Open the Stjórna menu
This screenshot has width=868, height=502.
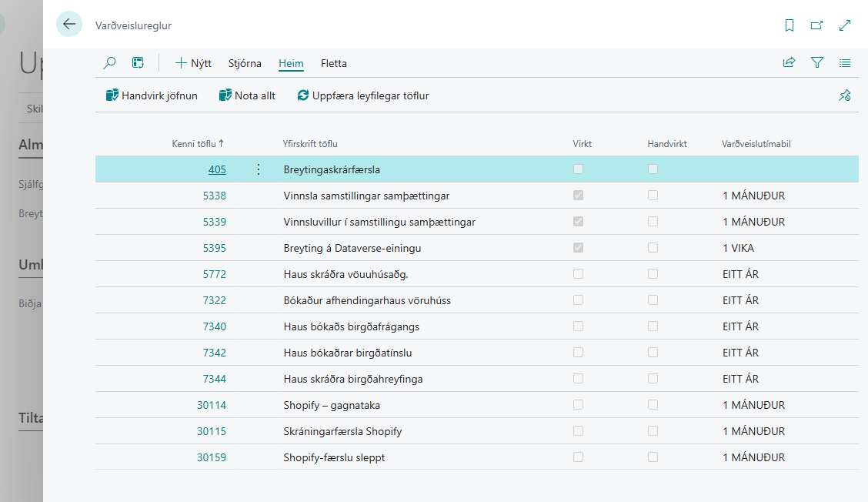[245, 63]
